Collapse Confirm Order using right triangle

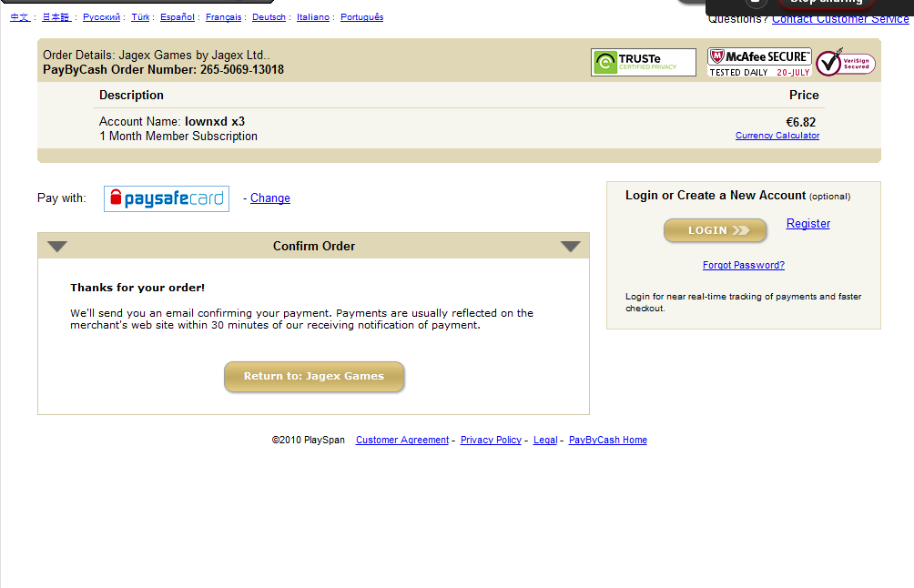click(570, 247)
